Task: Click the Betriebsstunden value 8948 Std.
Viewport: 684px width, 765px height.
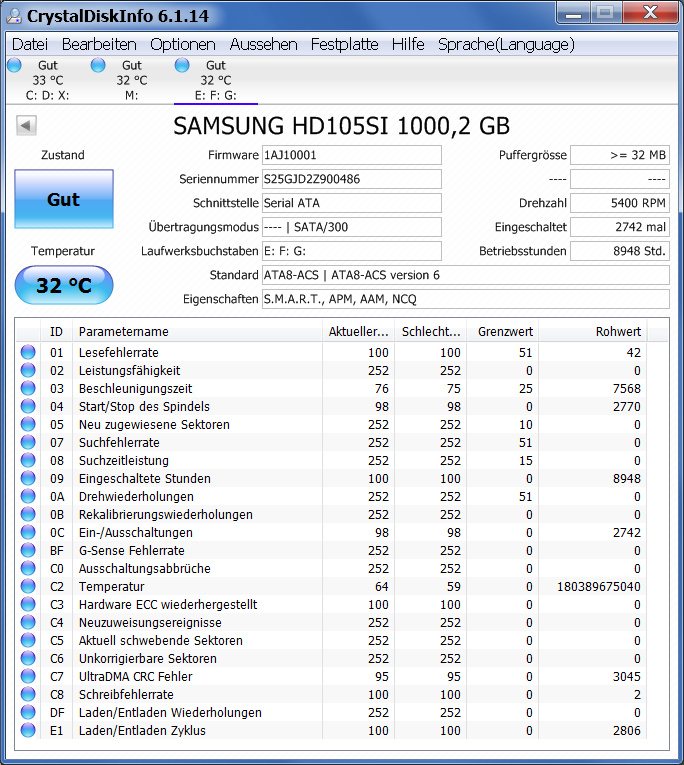Action: pos(620,251)
